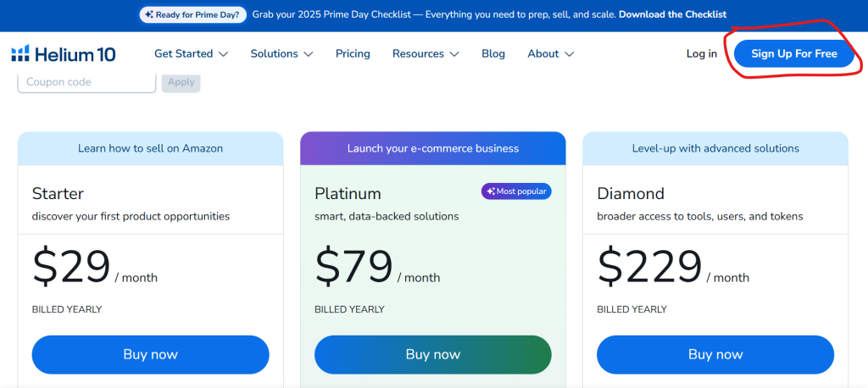
Task: Select the Launch your e-commerce business banner
Action: [x=432, y=148]
